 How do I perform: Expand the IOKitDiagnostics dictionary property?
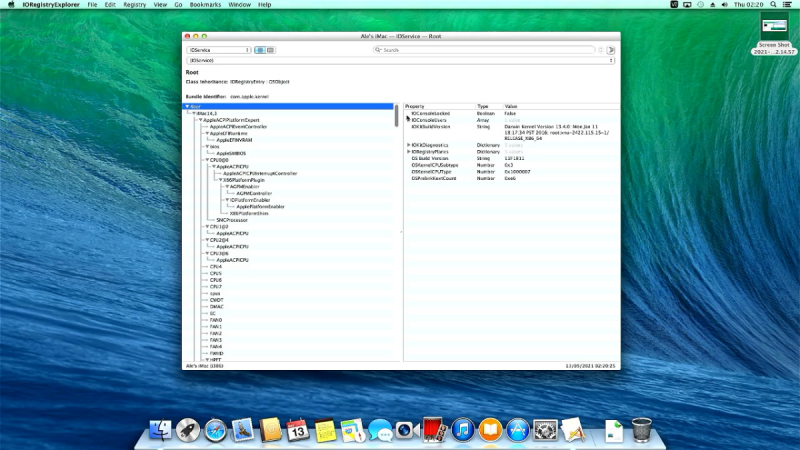408,145
